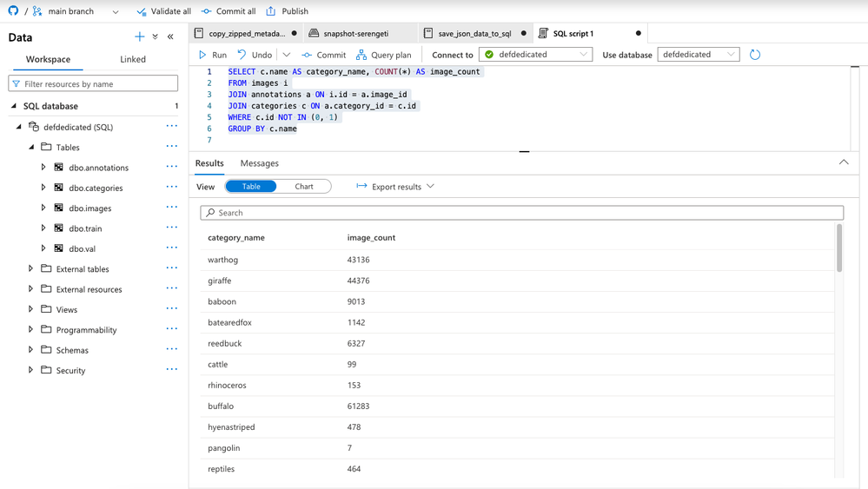Click Undo in the editor toolbar
Screen dimensions: 868x489
(x=255, y=55)
